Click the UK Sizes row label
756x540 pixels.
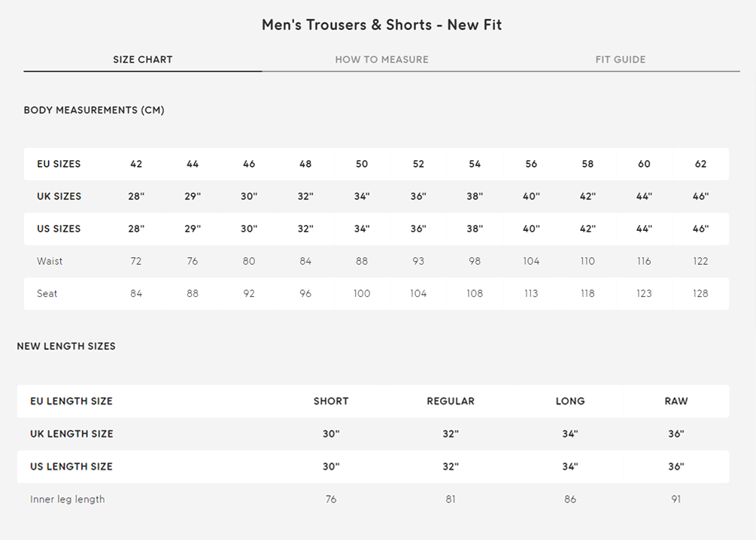59,196
